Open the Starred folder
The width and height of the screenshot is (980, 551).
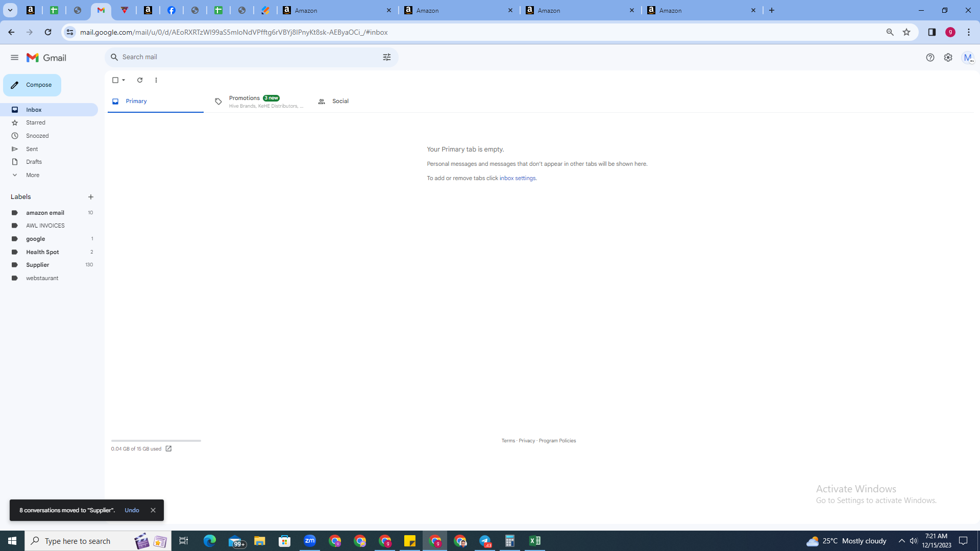click(49, 122)
